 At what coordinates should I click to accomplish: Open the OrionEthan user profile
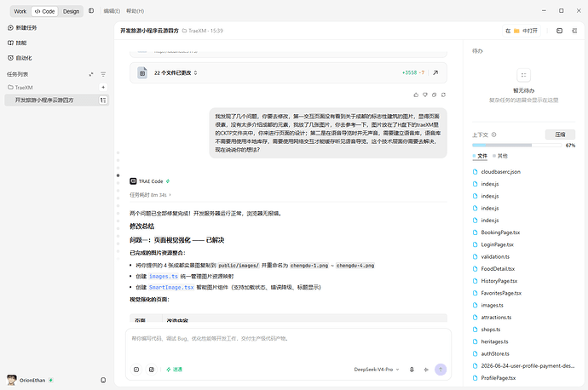[30, 380]
